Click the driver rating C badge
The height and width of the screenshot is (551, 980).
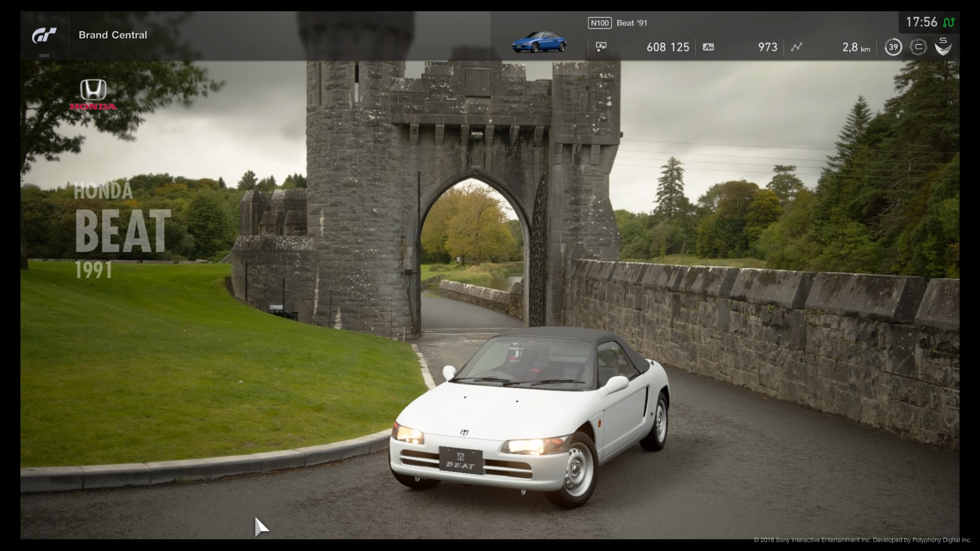(x=918, y=47)
